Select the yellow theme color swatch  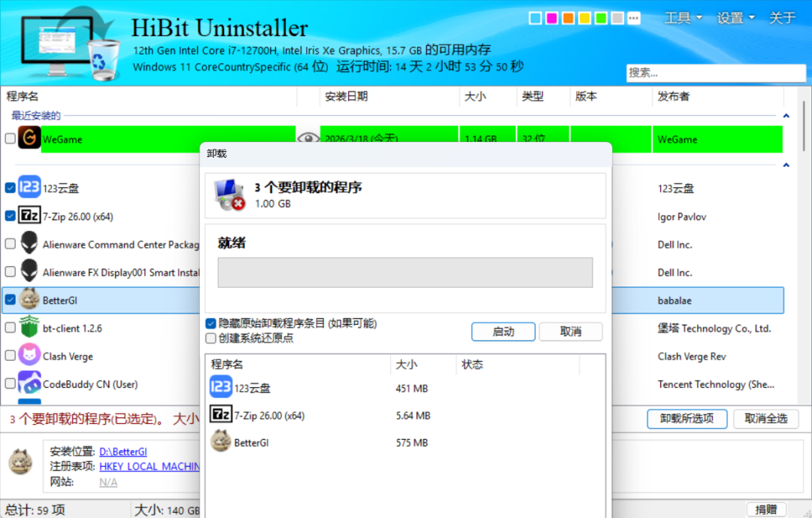[x=585, y=18]
